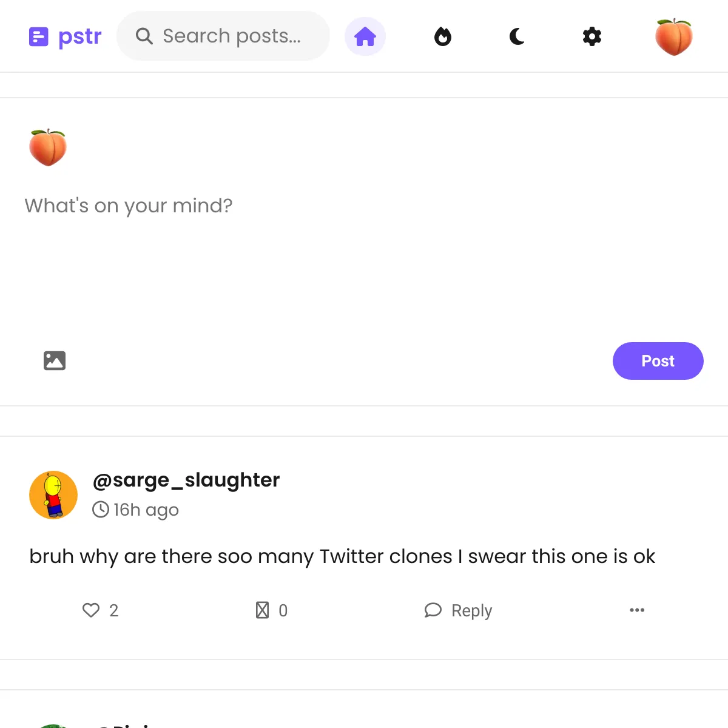Open the peach profile avatar menu
This screenshot has height=728, width=728.
click(x=673, y=37)
